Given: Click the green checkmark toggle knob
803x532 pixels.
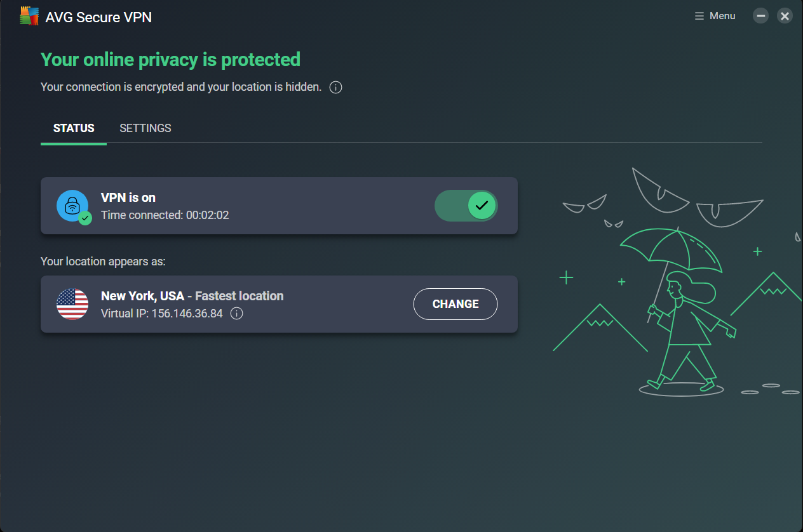Looking at the screenshot, I should [482, 206].
